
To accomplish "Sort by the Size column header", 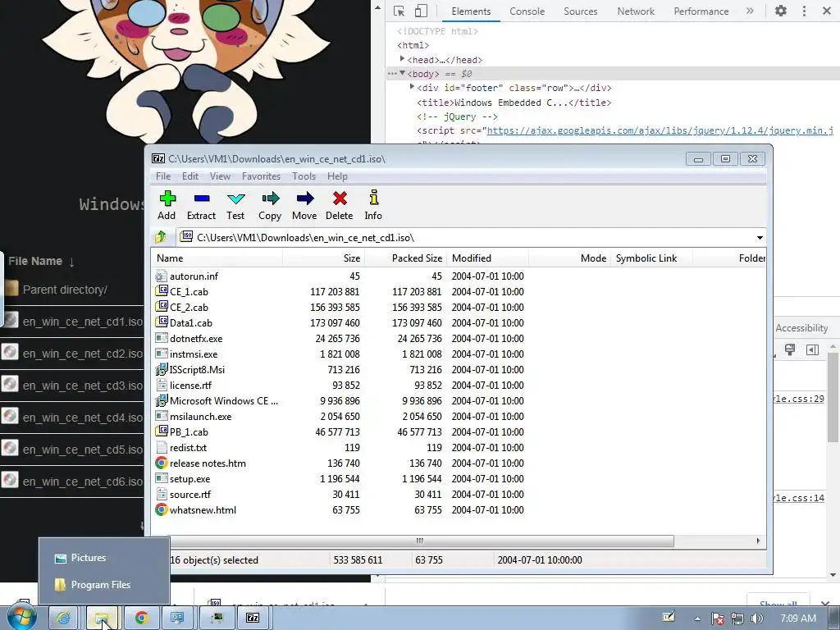I will tap(323, 258).
